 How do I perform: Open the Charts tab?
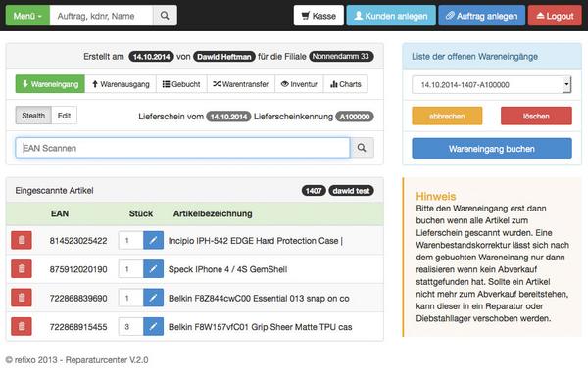(x=346, y=84)
